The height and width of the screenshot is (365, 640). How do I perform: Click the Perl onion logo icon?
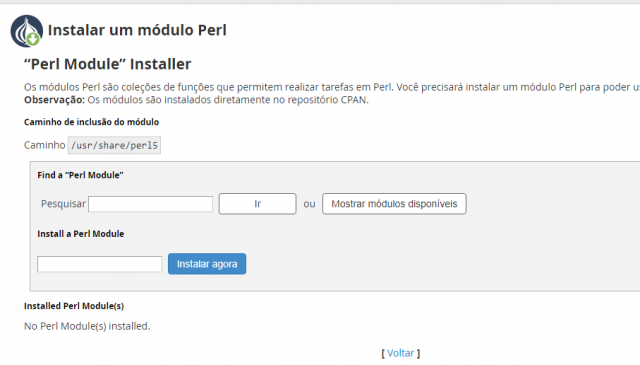(x=27, y=31)
